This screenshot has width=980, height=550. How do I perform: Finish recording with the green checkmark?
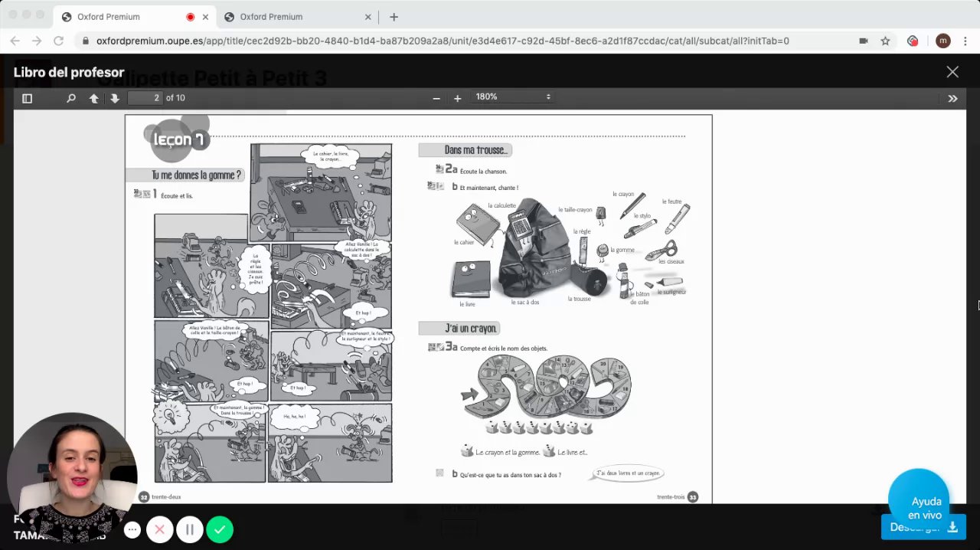(x=220, y=529)
